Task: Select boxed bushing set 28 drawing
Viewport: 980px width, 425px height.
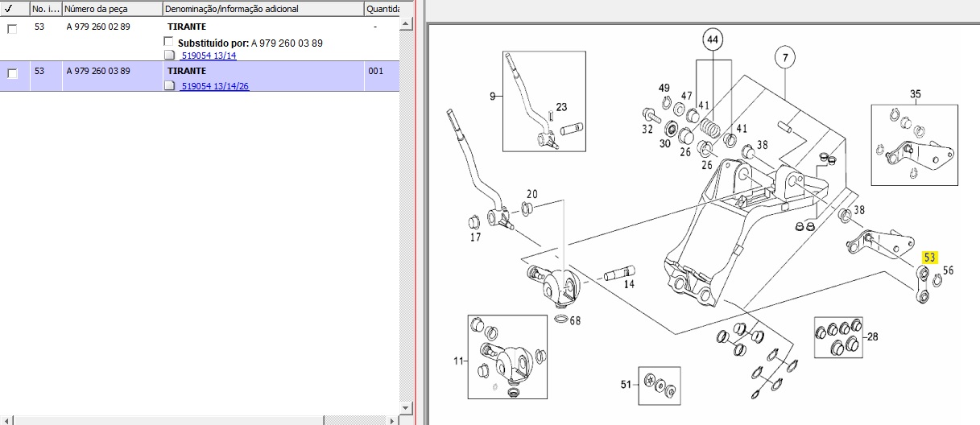Action: (x=837, y=337)
